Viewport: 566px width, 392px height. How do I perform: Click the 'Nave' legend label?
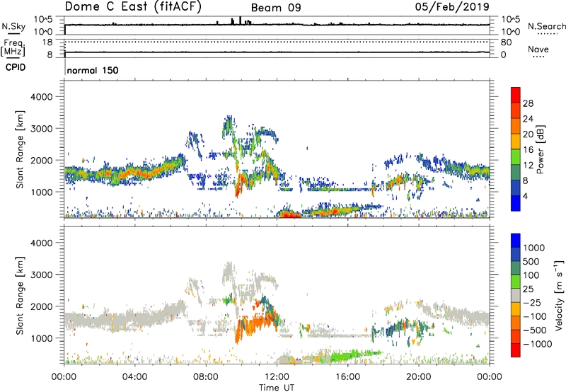pos(538,50)
